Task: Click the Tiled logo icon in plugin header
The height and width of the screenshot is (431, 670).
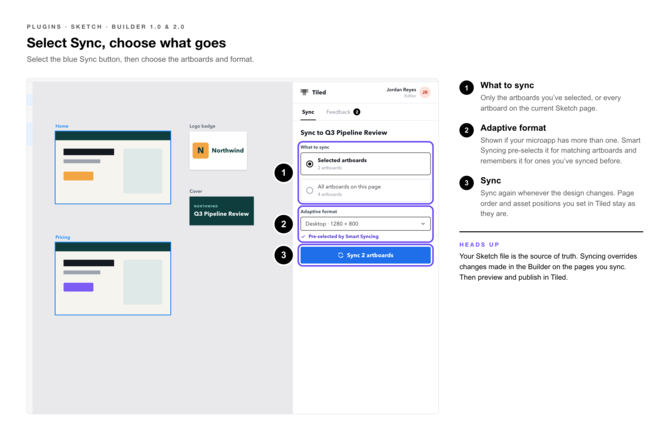Action: [304, 92]
